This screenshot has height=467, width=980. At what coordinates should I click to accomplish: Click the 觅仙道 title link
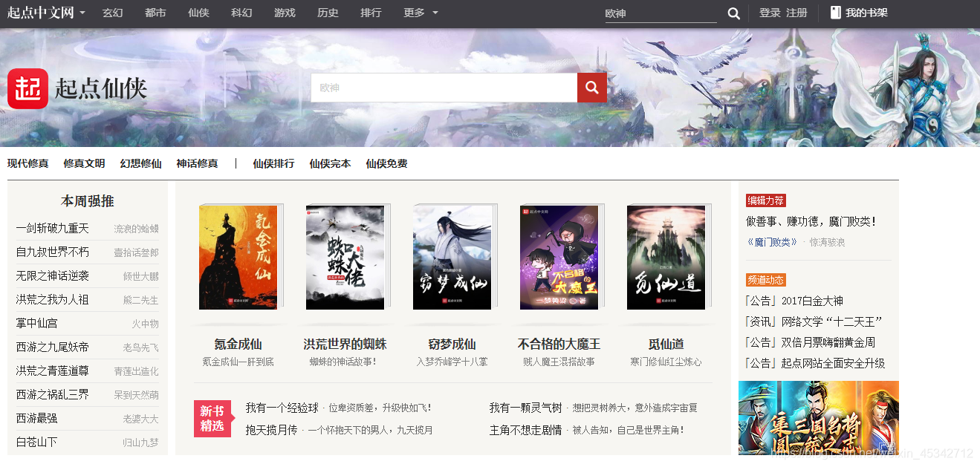(666, 344)
